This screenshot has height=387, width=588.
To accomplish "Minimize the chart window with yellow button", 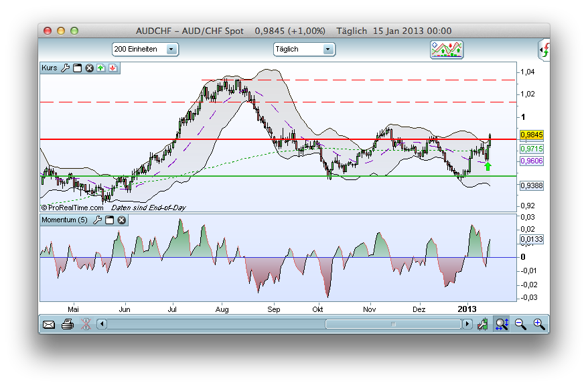I will pyautogui.click(x=61, y=31).
